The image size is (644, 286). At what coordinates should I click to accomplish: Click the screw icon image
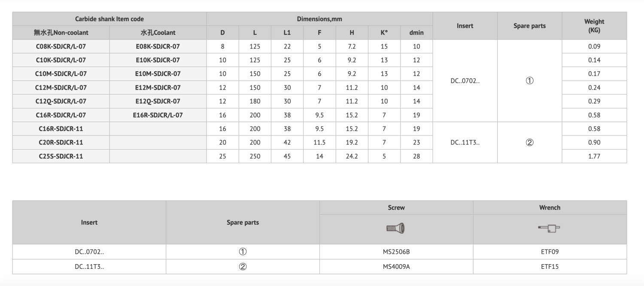coord(396,229)
